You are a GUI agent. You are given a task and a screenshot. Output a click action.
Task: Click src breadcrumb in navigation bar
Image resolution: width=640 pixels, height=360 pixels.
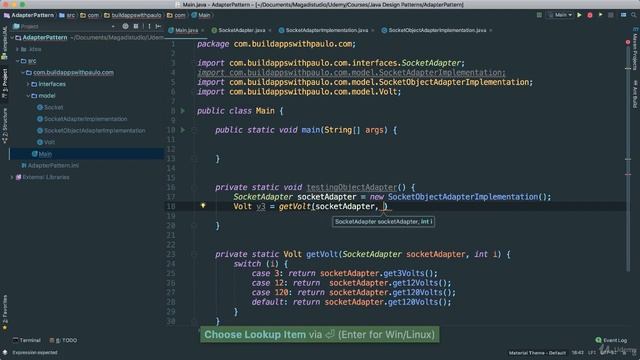pyautogui.click(x=67, y=15)
